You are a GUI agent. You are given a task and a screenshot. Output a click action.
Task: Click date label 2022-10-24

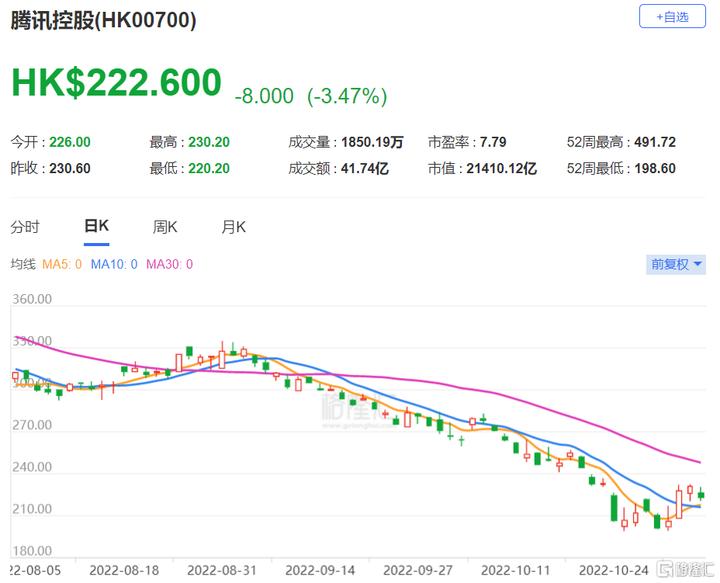tap(613, 571)
